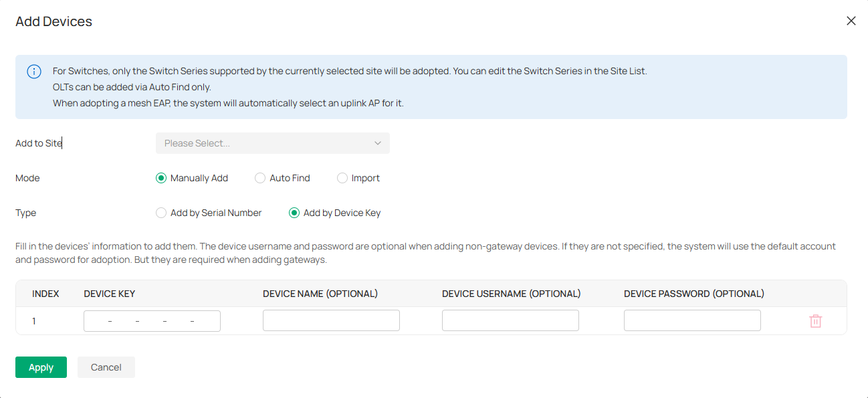The width and height of the screenshot is (868, 398).
Task: Click the info icon in blue banner
Action: pos(34,72)
